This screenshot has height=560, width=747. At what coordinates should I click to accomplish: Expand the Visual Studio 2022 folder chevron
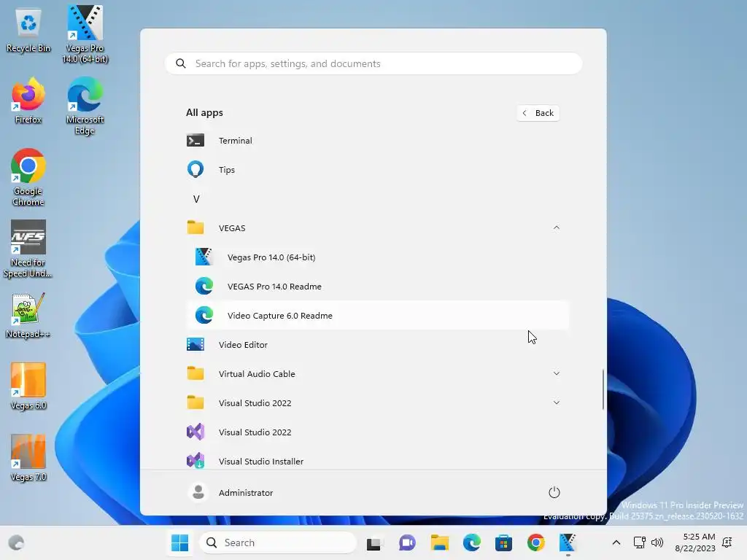(x=556, y=402)
